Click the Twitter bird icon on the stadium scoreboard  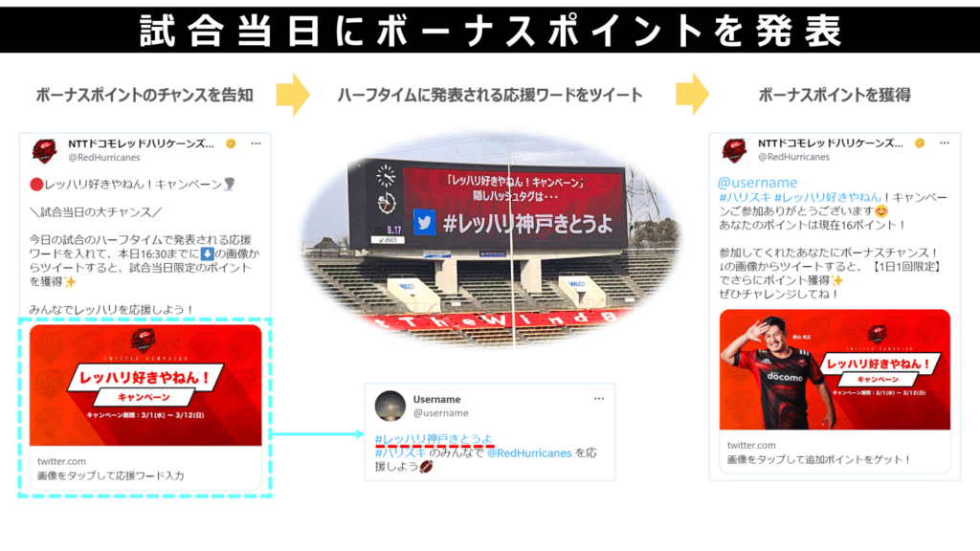(x=424, y=223)
